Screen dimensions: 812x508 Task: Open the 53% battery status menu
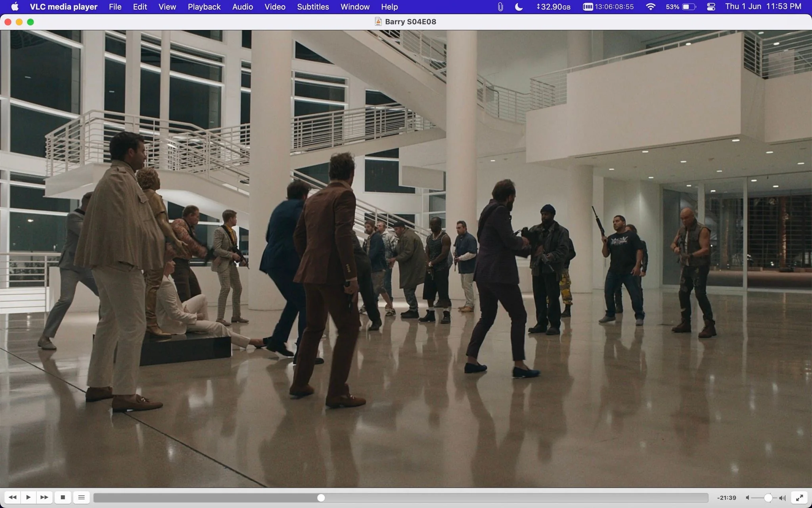click(x=681, y=7)
